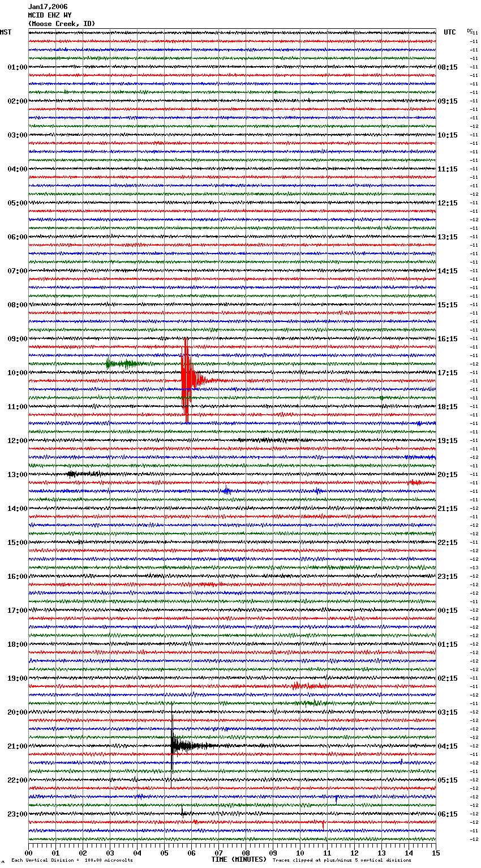
Task: Select the 03:00 MST time label
Action: coord(17,135)
